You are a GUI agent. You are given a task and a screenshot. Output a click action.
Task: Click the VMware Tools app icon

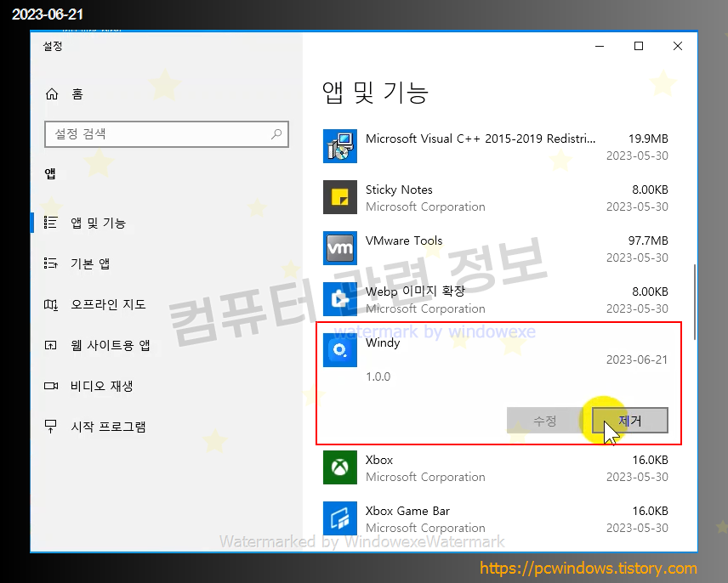[x=340, y=248]
